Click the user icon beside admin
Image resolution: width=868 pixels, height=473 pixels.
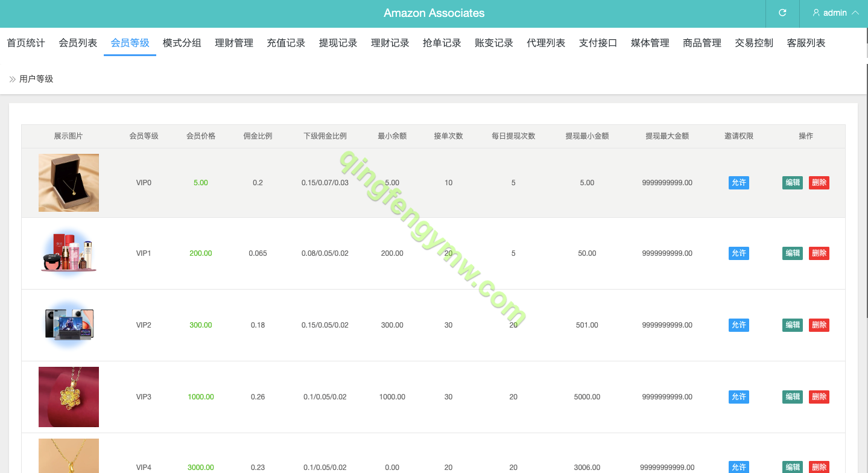click(x=816, y=13)
